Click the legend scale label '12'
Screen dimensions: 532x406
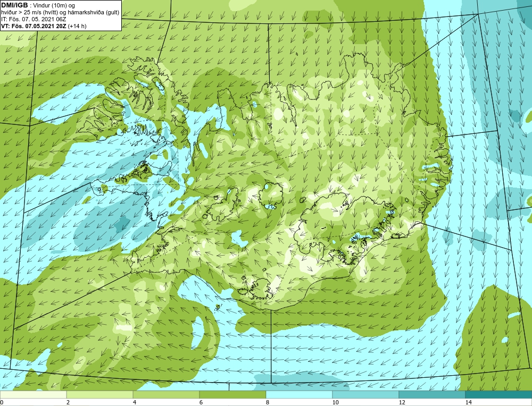tap(402, 402)
